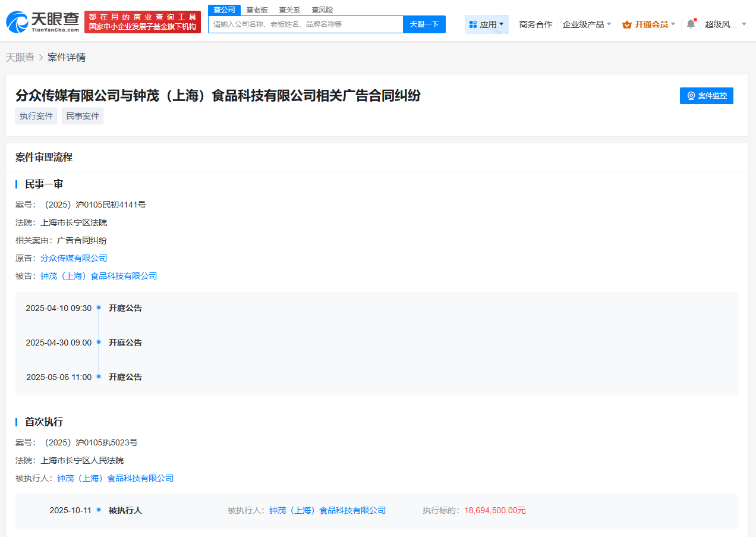Click the crown icon next to 开通会员

pyautogui.click(x=627, y=24)
